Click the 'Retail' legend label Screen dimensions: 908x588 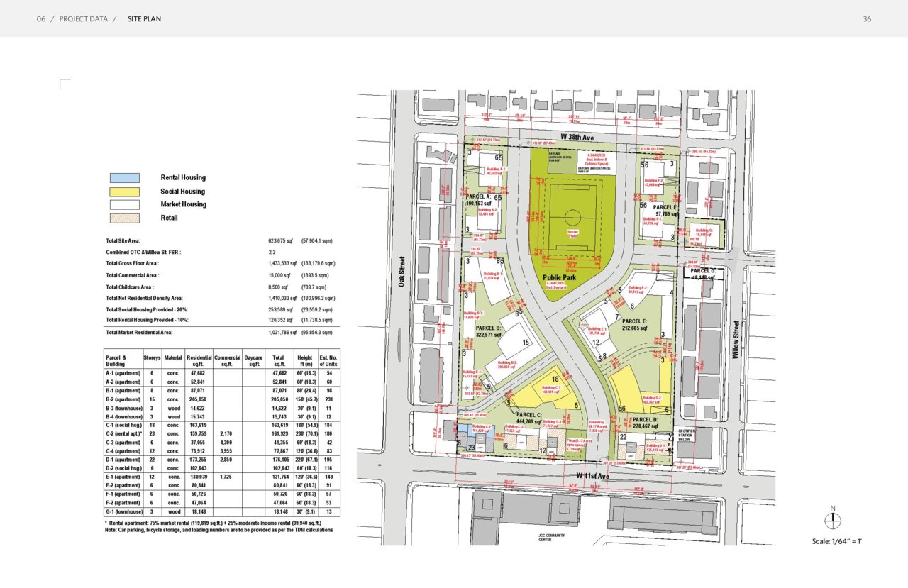(169, 218)
